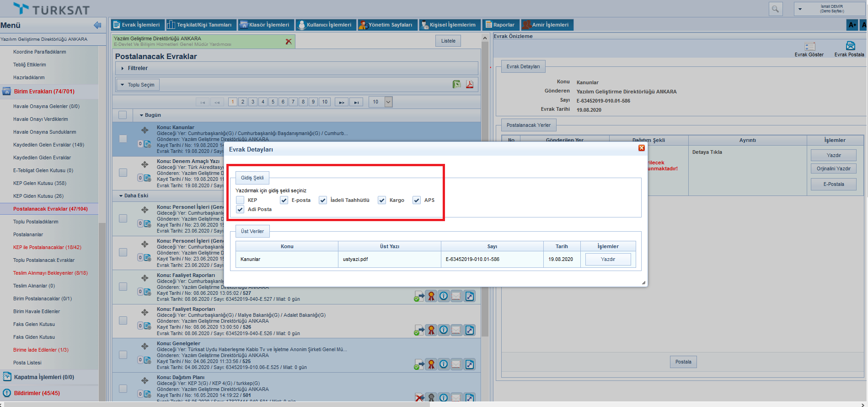Open the Evrak İşlemleri menu
Image resolution: width=868 pixels, height=407 pixels.
point(137,25)
